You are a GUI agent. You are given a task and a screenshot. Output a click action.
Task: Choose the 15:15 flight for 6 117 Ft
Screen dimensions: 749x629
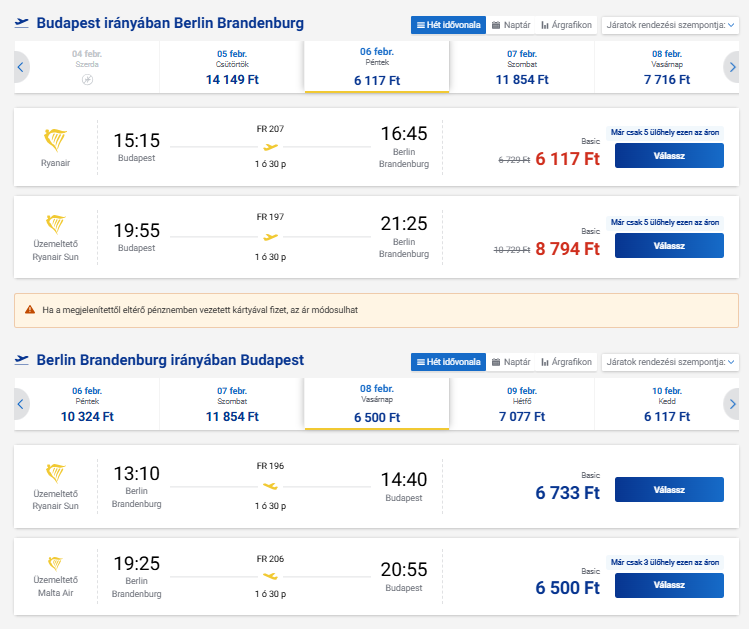coord(668,157)
